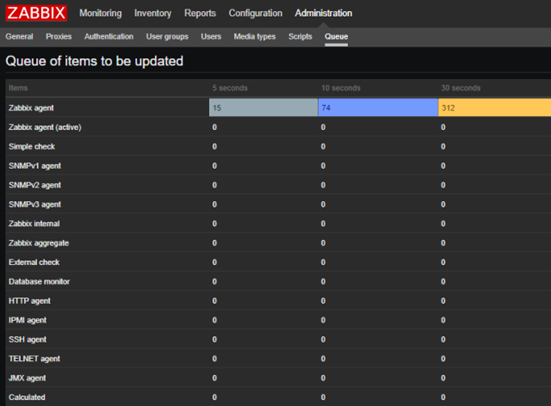Select the 'SNMPv1 agent' row label

pos(35,166)
